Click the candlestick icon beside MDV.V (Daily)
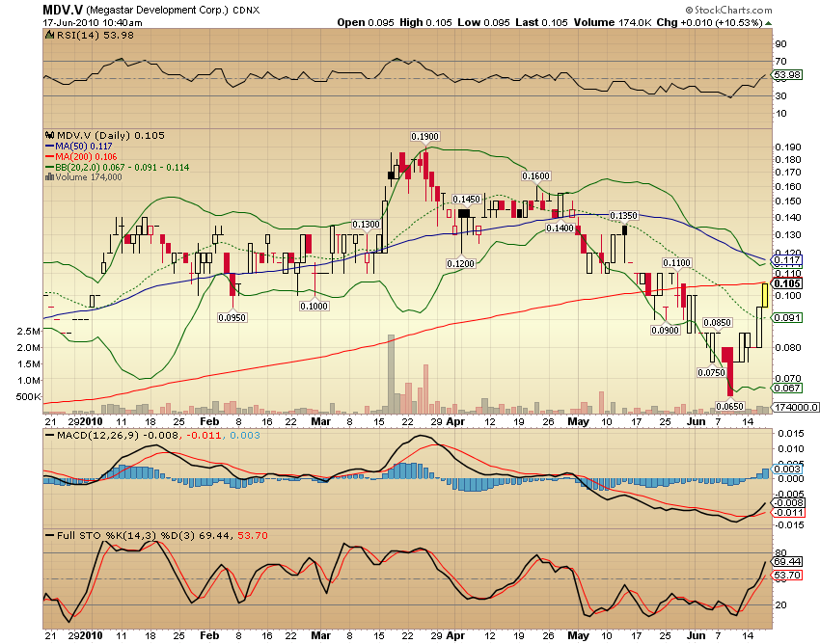820x644 pixels. coord(49,135)
